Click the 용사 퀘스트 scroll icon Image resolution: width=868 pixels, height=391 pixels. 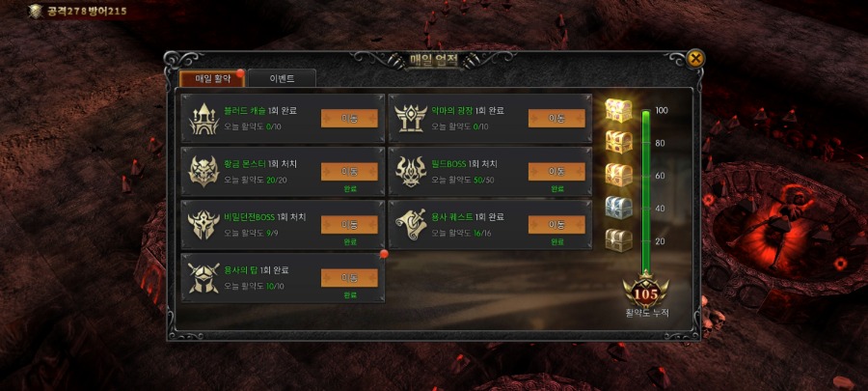tap(411, 224)
